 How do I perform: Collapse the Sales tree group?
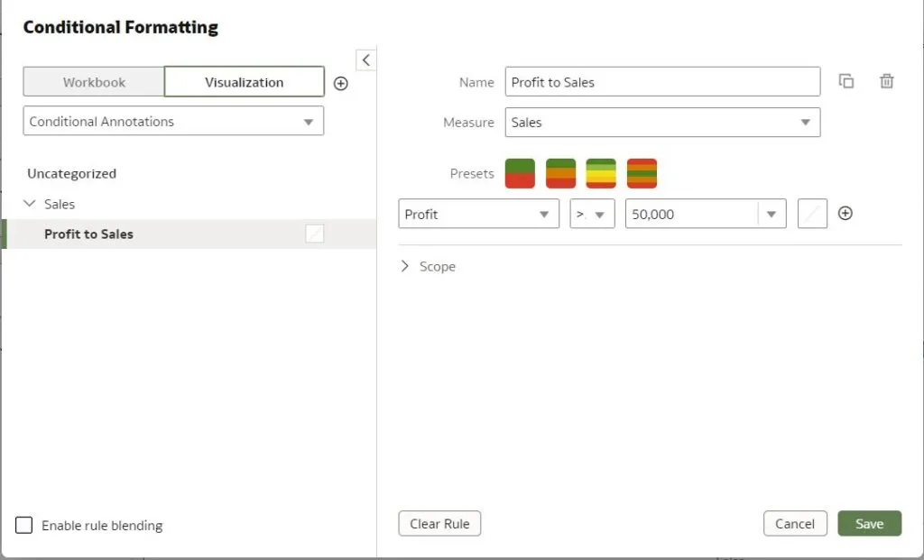[30, 204]
